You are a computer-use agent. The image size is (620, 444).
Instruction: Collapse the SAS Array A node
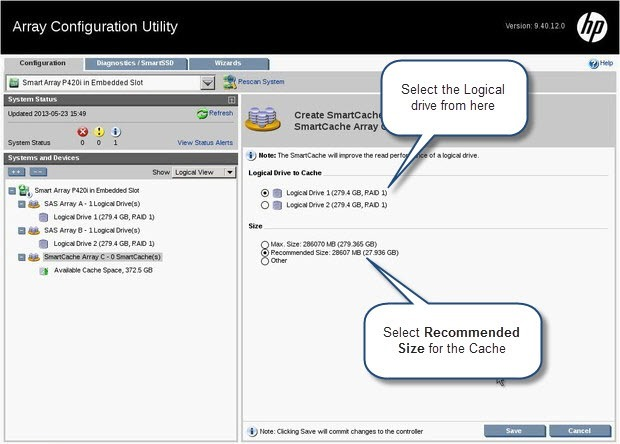22,204
